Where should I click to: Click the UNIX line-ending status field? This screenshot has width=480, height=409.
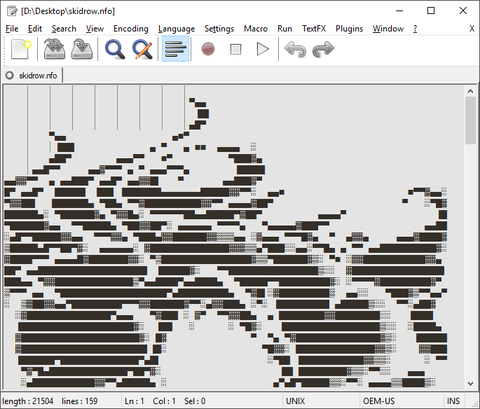coord(295,401)
